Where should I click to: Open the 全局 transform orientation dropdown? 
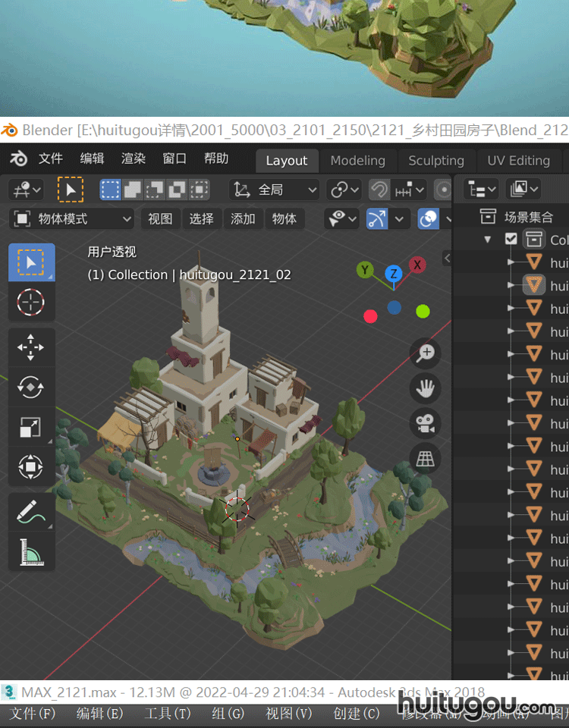[x=274, y=190]
